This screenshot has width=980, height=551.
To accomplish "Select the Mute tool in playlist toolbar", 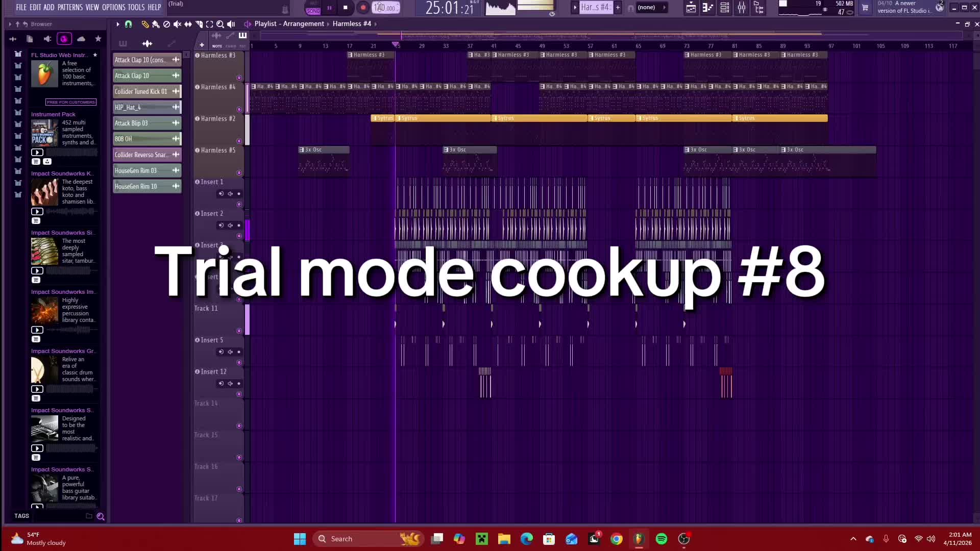I will click(x=177, y=24).
